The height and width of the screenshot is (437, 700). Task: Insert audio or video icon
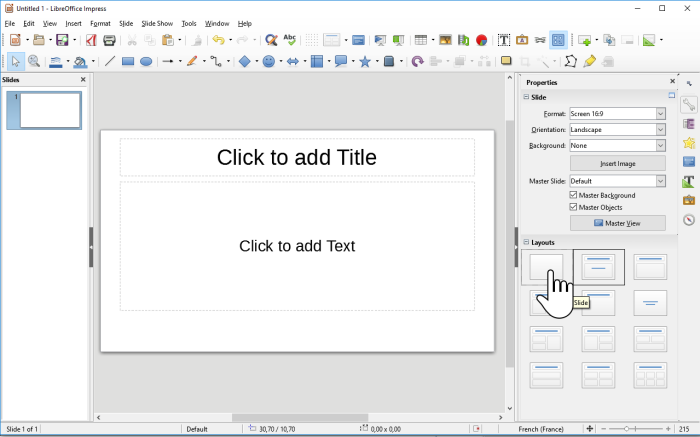click(463, 40)
